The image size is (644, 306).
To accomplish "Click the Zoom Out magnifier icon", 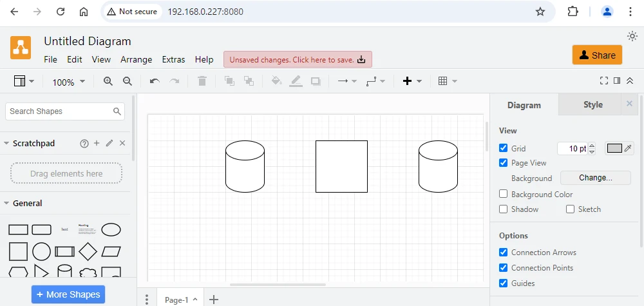I will 128,81.
